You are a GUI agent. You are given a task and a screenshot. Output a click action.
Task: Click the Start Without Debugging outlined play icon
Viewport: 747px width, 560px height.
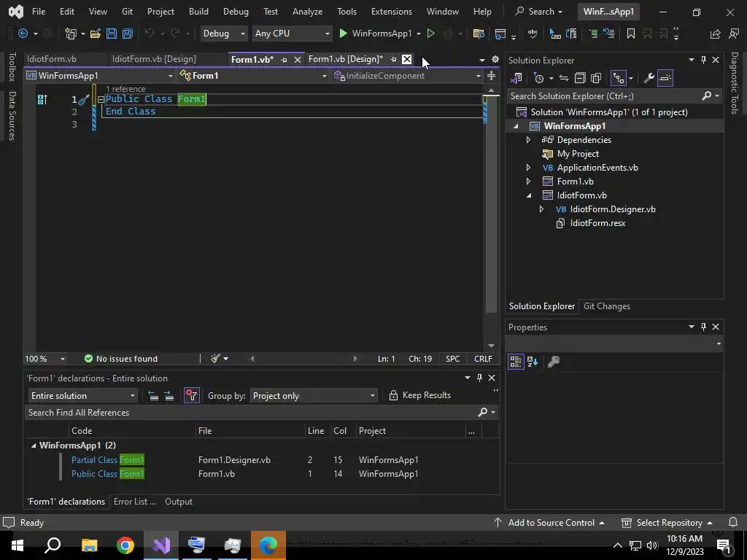click(x=430, y=34)
